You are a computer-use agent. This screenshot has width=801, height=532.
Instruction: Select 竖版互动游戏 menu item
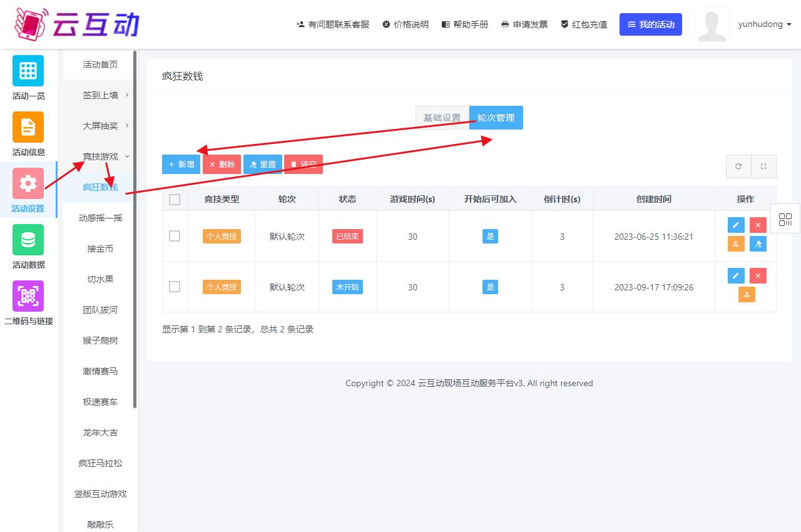pyautogui.click(x=100, y=494)
